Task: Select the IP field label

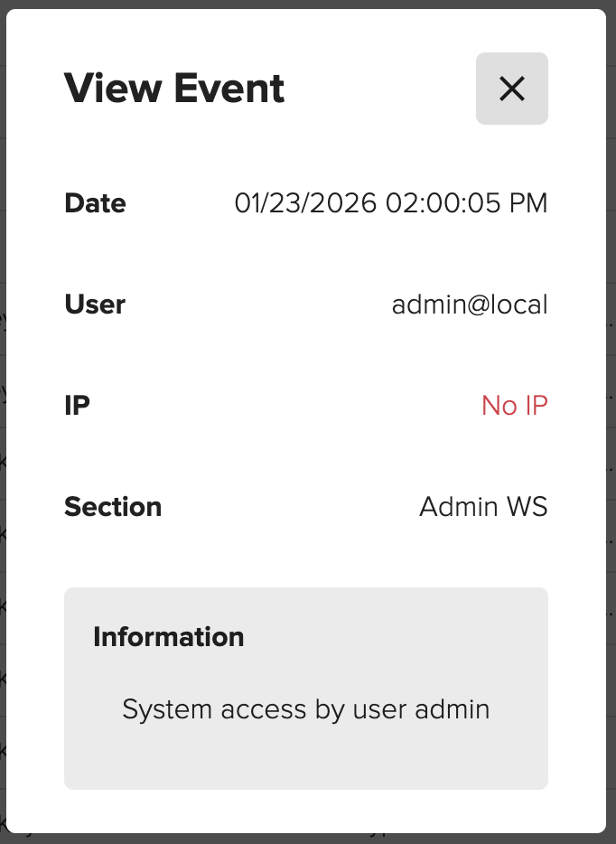Action: 78,406
